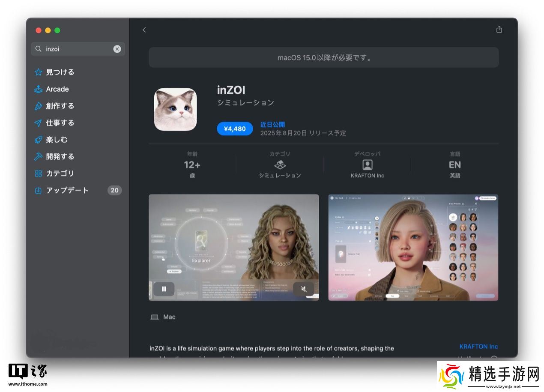Open the 開発する section

point(60,156)
